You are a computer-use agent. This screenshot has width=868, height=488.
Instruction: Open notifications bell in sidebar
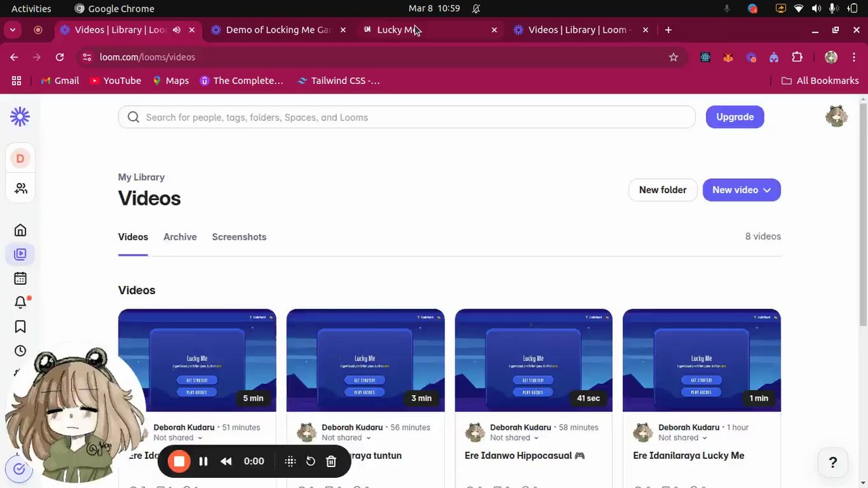(20, 303)
